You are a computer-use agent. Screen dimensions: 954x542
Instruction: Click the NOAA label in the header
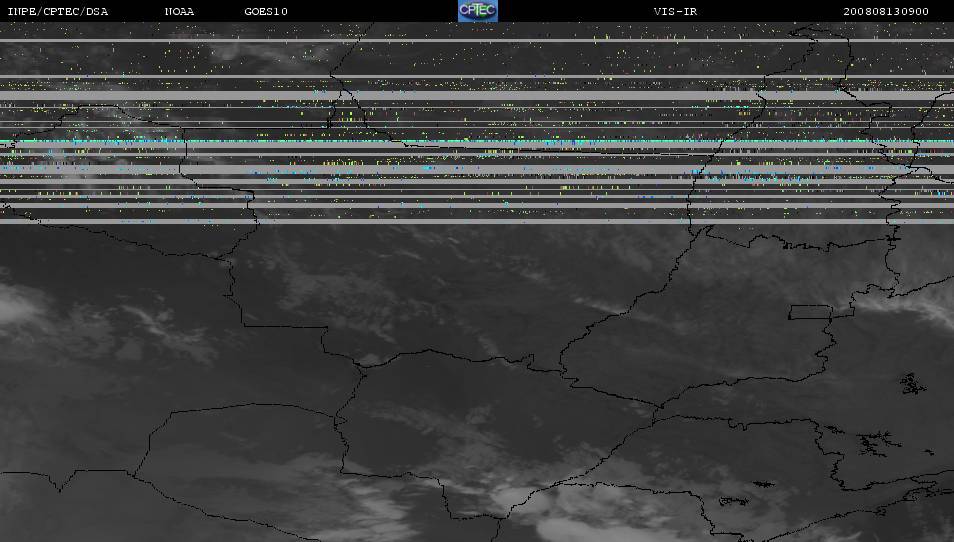click(x=179, y=12)
